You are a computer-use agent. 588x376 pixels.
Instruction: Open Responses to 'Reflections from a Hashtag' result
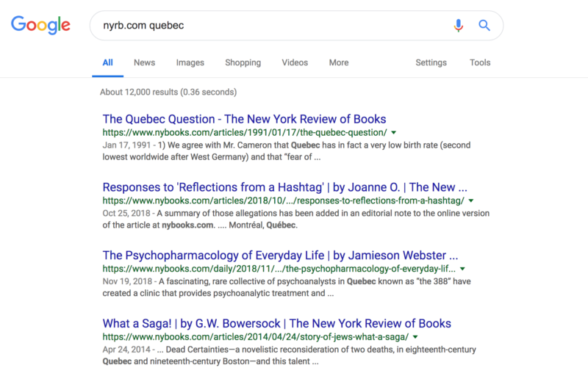[284, 187]
